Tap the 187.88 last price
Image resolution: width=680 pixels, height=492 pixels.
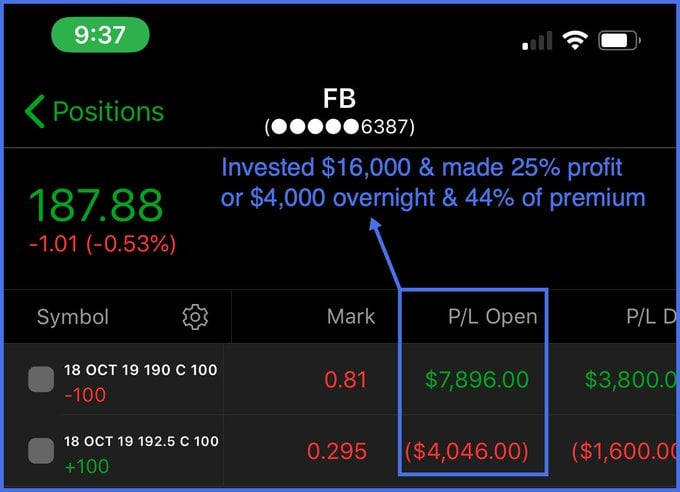point(95,205)
